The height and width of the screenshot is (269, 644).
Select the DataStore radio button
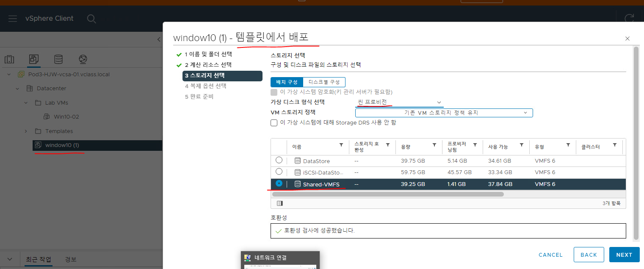point(279,160)
